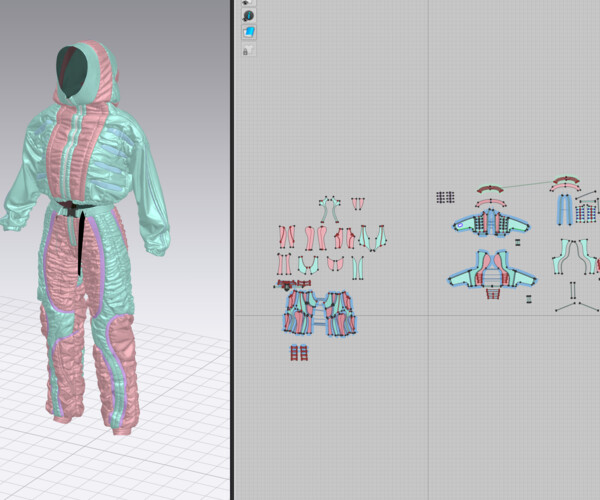Select the mint curved hood pattern pair
Viewport: 600px width, 500px height.
(330, 209)
